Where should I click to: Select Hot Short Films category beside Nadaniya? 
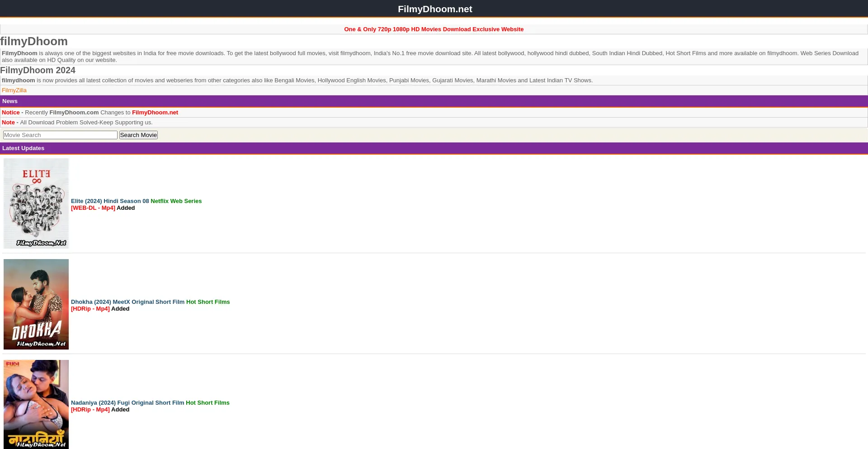coord(208,403)
